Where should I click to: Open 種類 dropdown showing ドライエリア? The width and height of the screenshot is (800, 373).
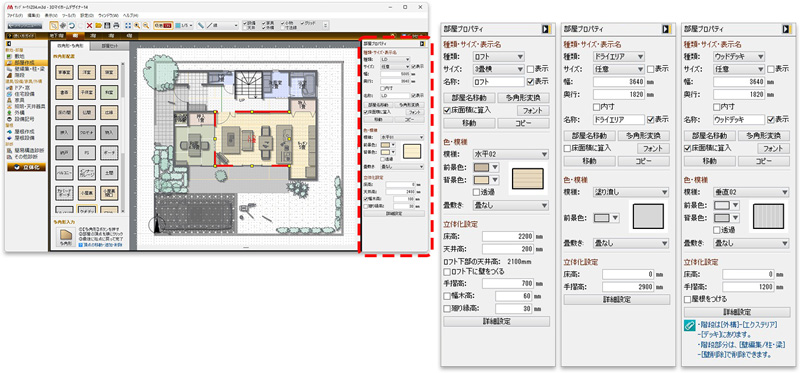tap(619, 57)
